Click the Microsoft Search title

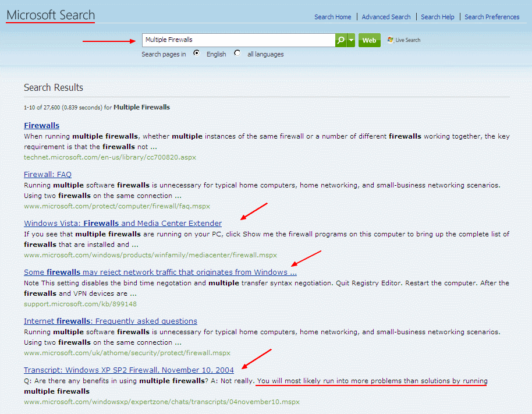click(x=51, y=15)
